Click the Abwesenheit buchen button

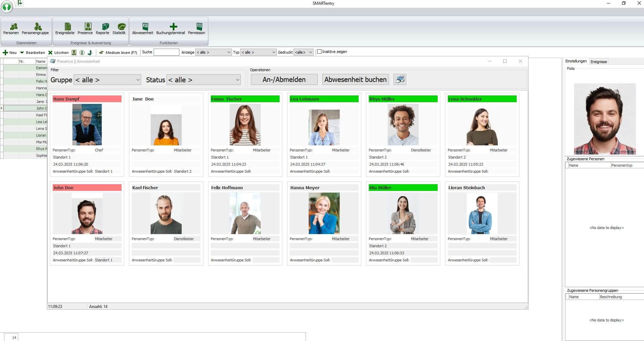tap(355, 79)
